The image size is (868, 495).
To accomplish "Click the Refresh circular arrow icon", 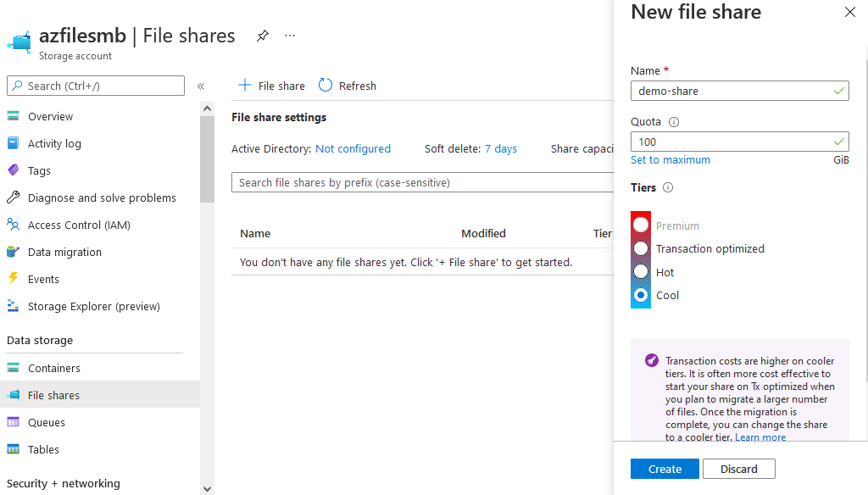I will pyautogui.click(x=325, y=86).
